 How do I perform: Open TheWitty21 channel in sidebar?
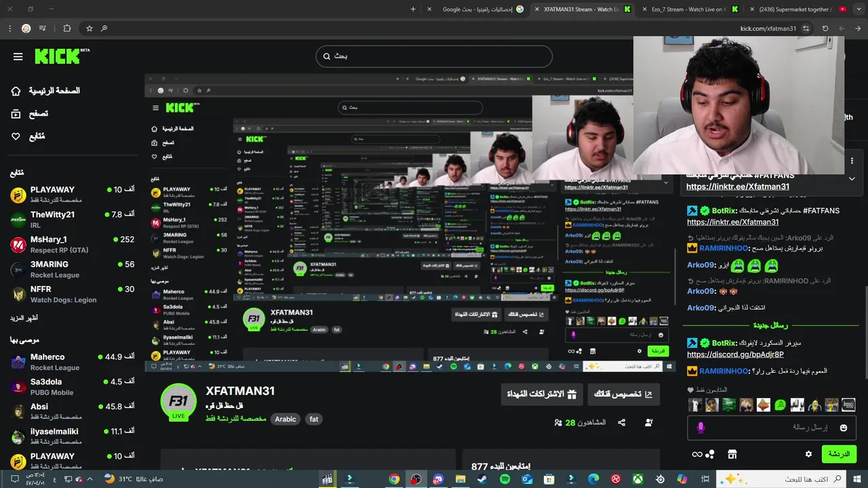(x=72, y=219)
